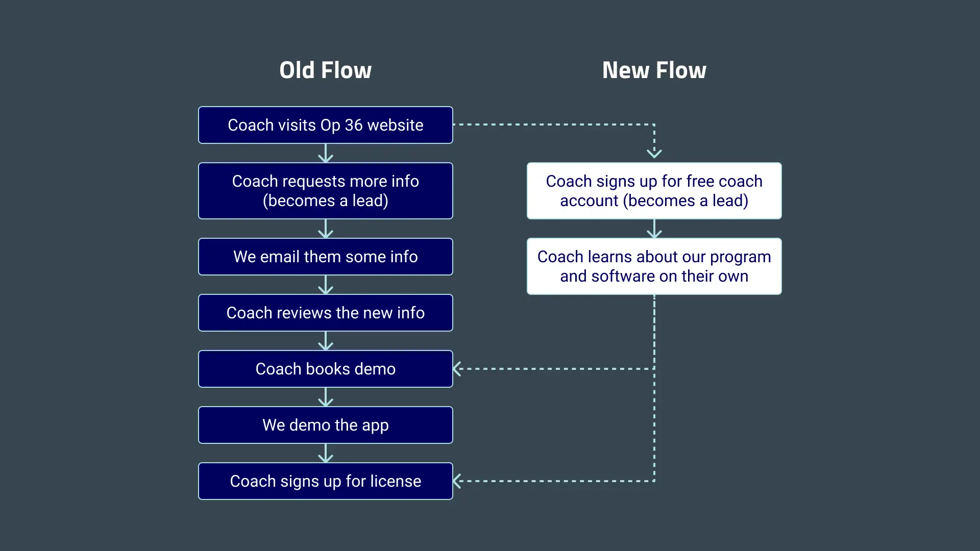Click the 'Coach signs up for license' step

pyautogui.click(x=325, y=481)
